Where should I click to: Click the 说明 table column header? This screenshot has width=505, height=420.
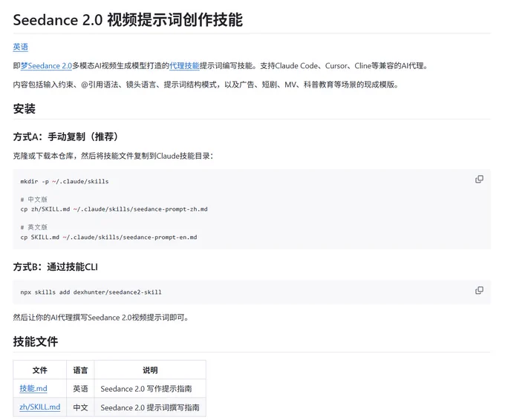coord(150,370)
